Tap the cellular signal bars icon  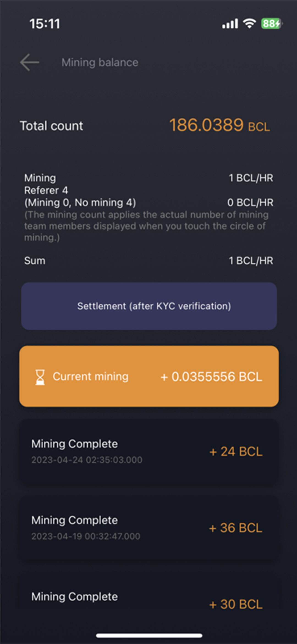coord(230,24)
